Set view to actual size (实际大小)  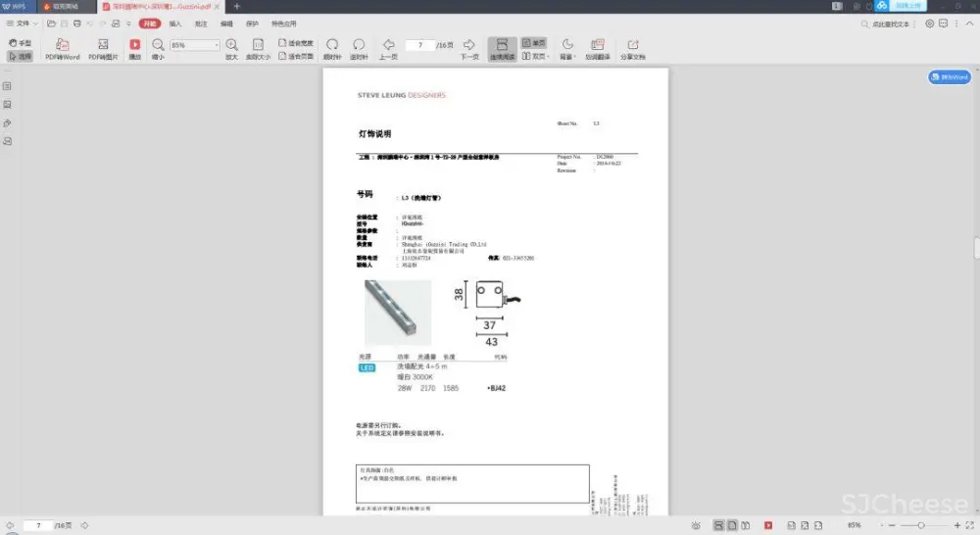(258, 49)
